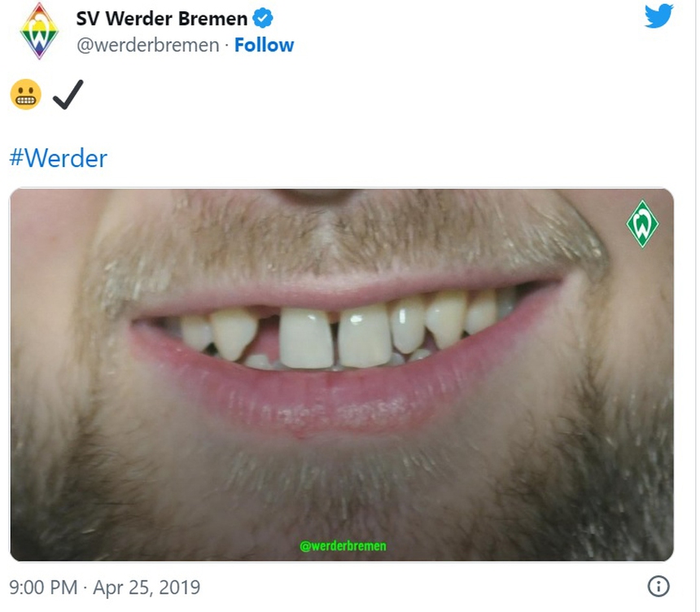700x612 pixels.
Task: Click the two front teeth in the photo
Action: point(335,337)
